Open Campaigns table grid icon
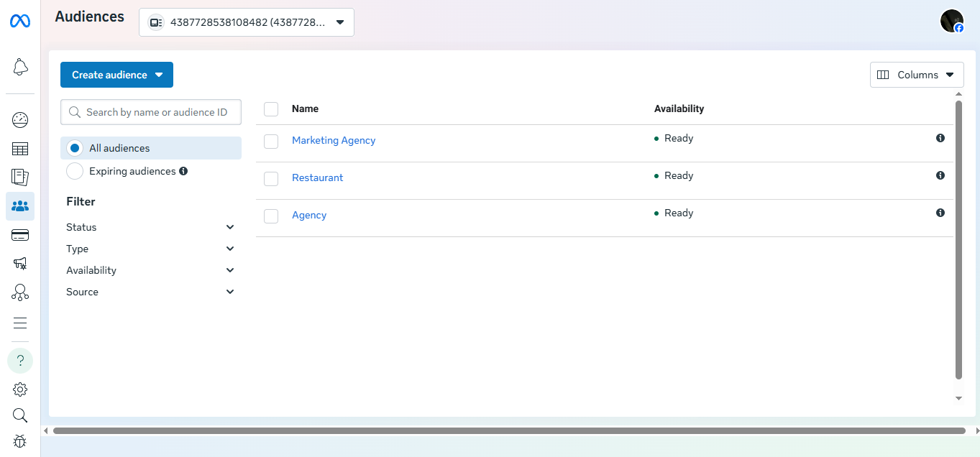980x457 pixels. pyautogui.click(x=20, y=149)
